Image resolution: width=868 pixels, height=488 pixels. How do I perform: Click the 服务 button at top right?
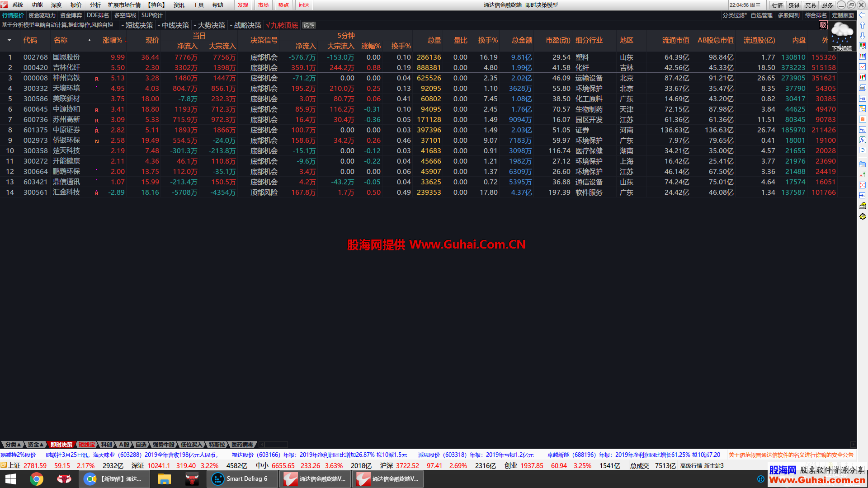tap(827, 5)
